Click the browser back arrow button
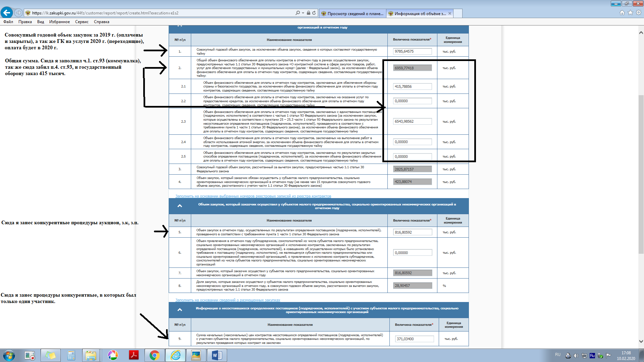Image resolution: width=644 pixels, height=362 pixels. [7, 13]
